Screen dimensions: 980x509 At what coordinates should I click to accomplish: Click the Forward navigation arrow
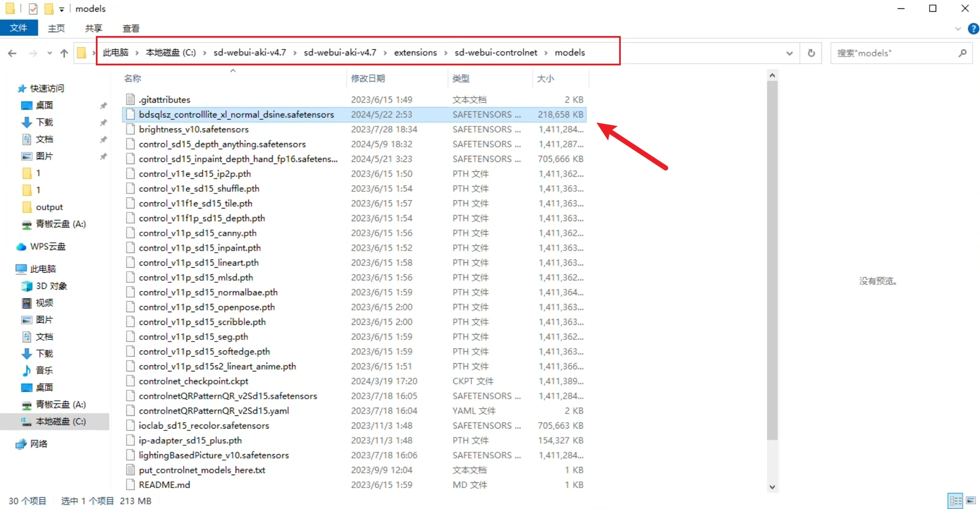tap(33, 53)
